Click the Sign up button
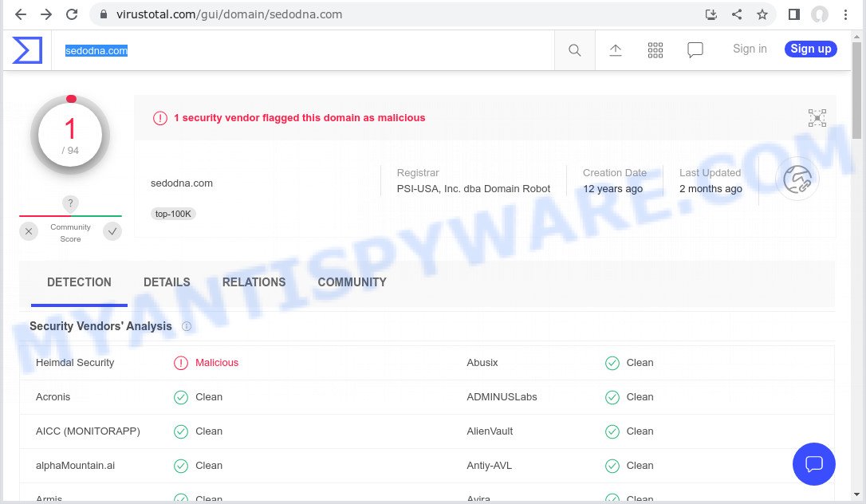 (x=811, y=49)
